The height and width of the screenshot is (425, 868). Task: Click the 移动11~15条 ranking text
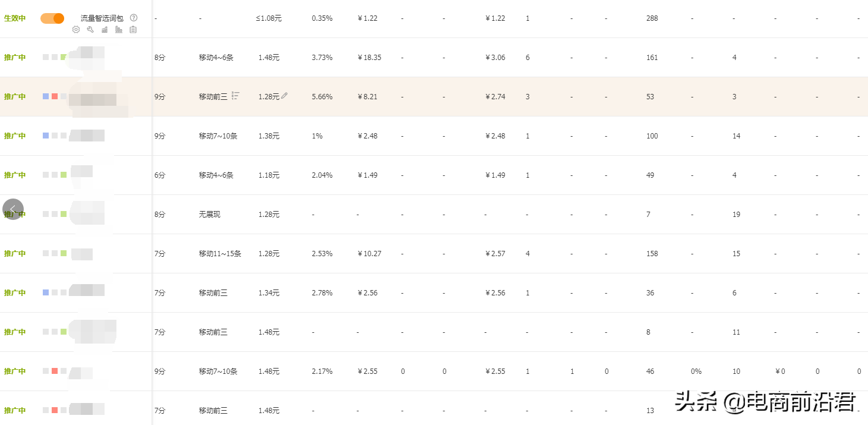pyautogui.click(x=220, y=254)
